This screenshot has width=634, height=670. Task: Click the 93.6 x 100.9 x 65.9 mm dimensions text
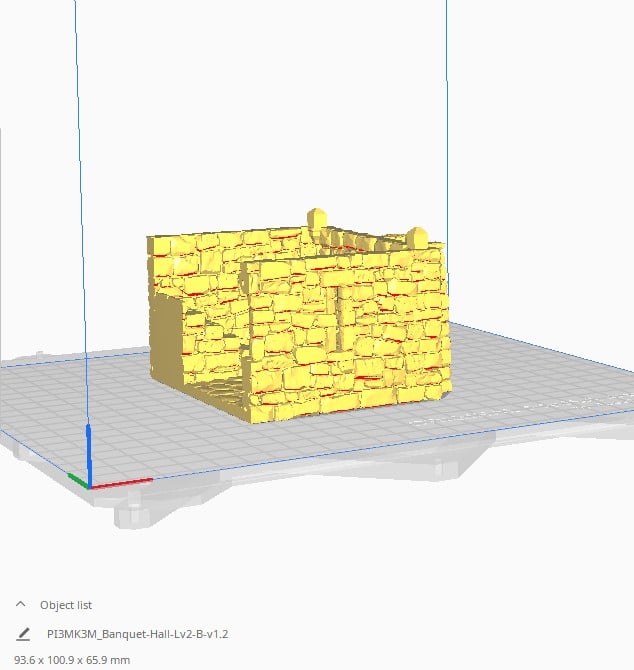tap(72, 659)
